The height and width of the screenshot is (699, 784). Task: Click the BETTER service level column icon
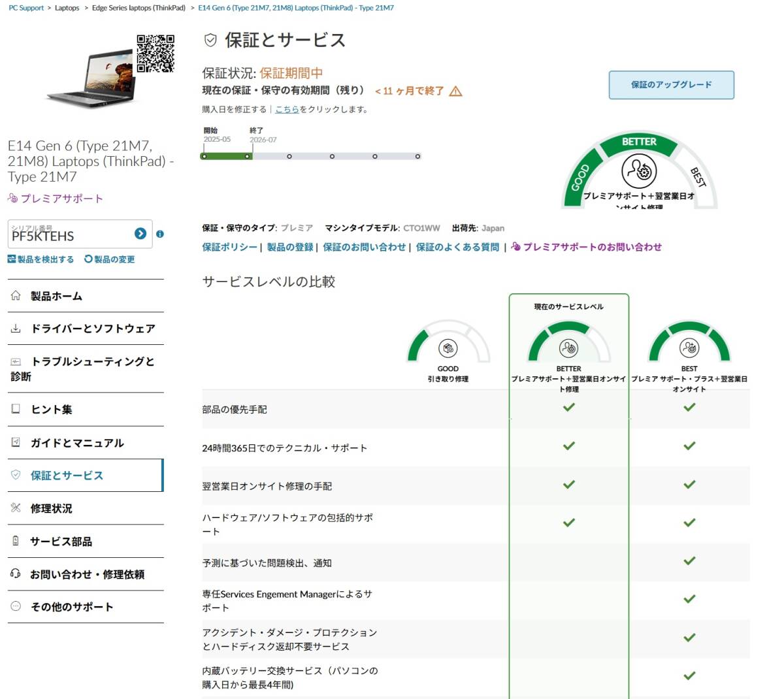pyautogui.click(x=569, y=348)
